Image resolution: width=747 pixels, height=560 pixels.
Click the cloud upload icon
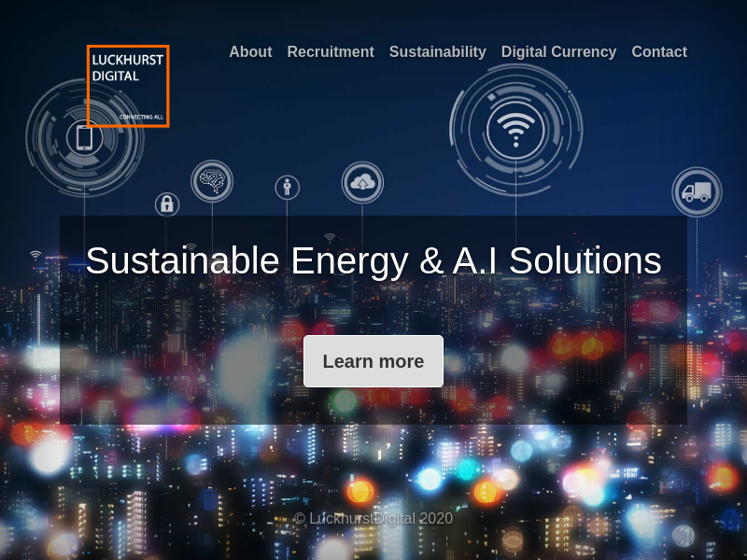(362, 182)
